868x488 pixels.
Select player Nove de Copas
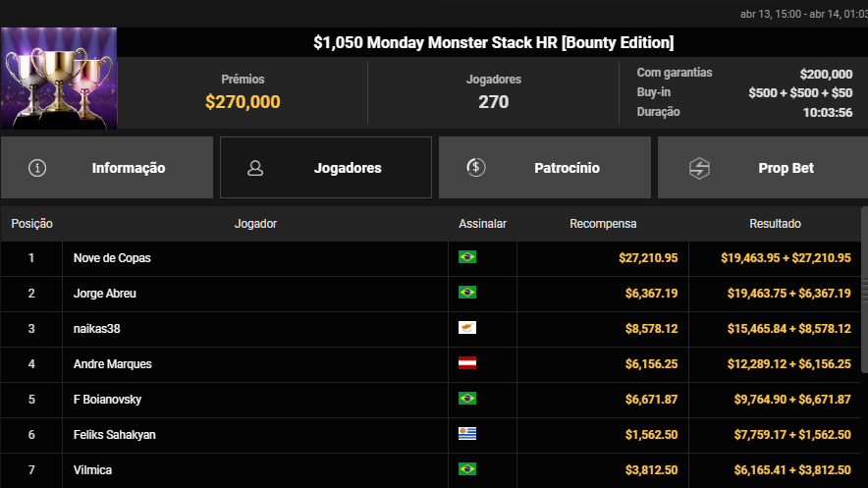coord(112,257)
